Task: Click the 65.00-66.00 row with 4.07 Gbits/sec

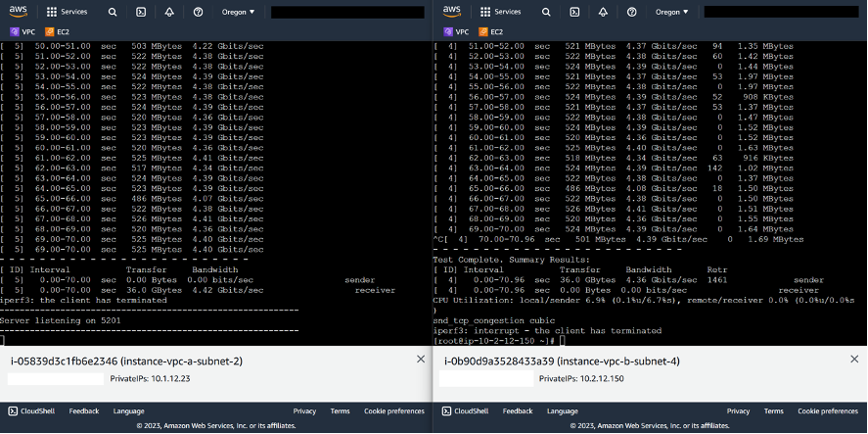Action: pyautogui.click(x=132, y=199)
